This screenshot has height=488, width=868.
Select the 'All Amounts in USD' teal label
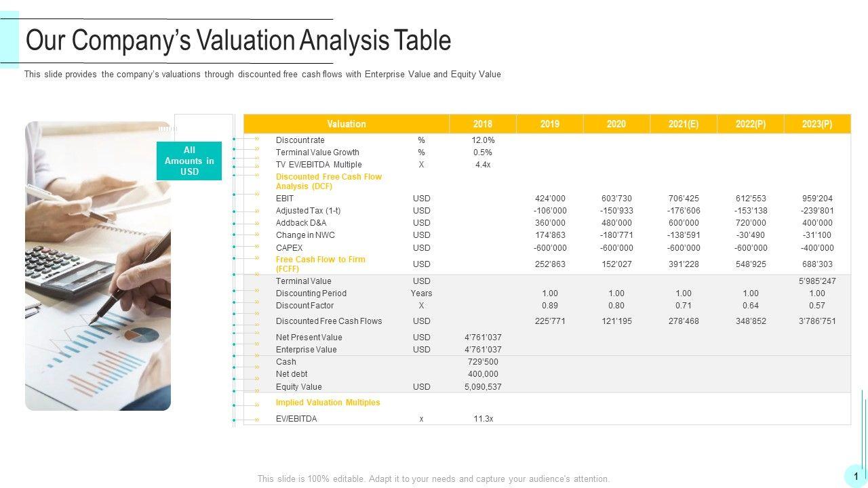point(189,161)
